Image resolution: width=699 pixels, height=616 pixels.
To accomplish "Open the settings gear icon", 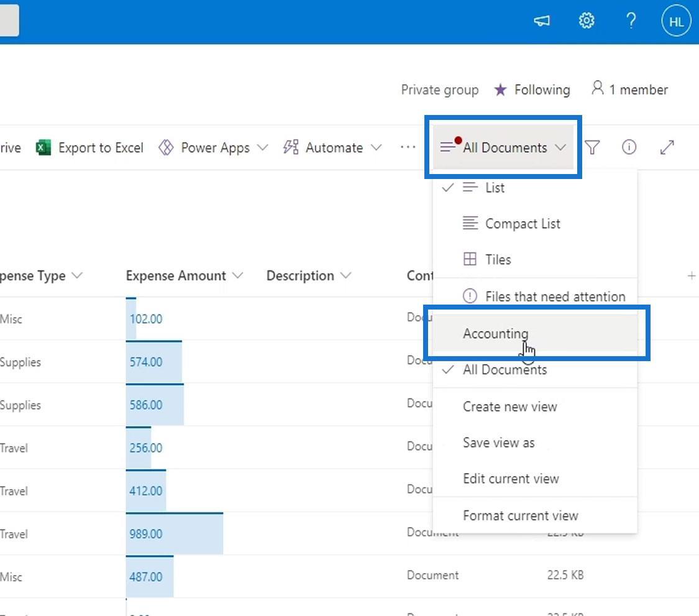I will [x=586, y=21].
